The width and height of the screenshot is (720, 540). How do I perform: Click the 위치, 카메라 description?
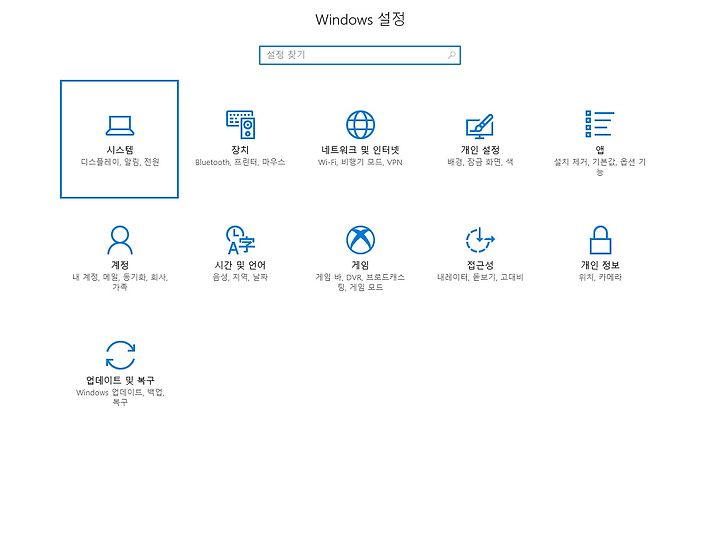tap(600, 277)
